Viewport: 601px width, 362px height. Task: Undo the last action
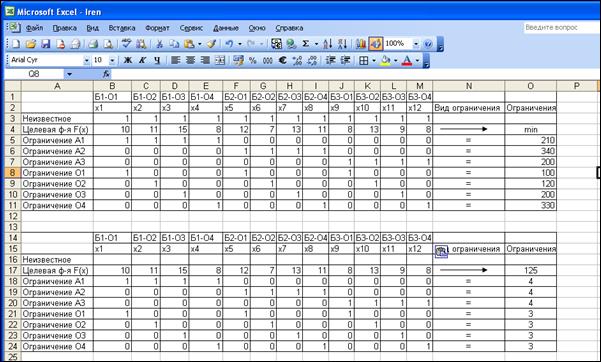tap(229, 44)
